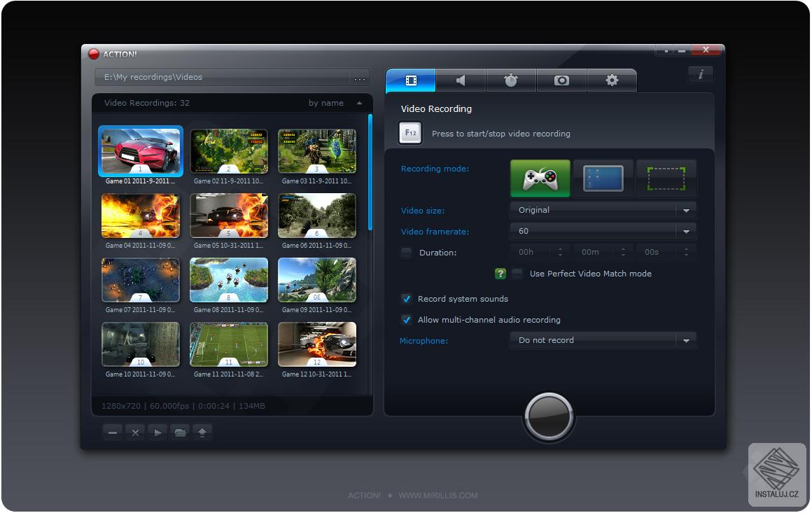Select the gamepad game recording mode
The height and width of the screenshot is (513, 812).
[540, 178]
